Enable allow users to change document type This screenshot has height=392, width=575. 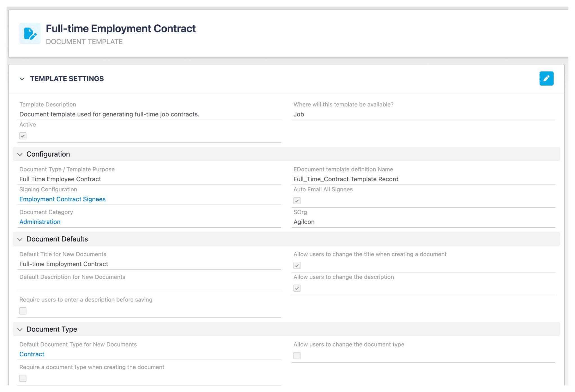297,356
